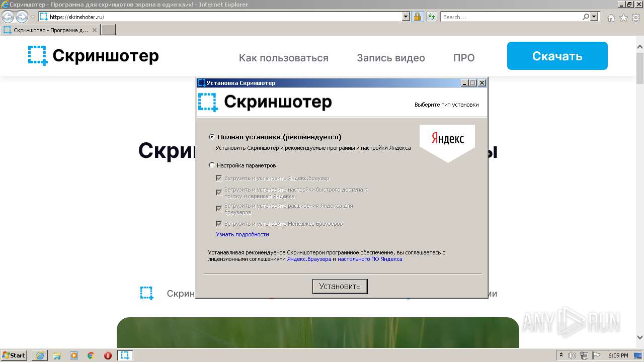
Task: Open the Яндекс.Браузера license link
Action: pyautogui.click(x=309, y=259)
